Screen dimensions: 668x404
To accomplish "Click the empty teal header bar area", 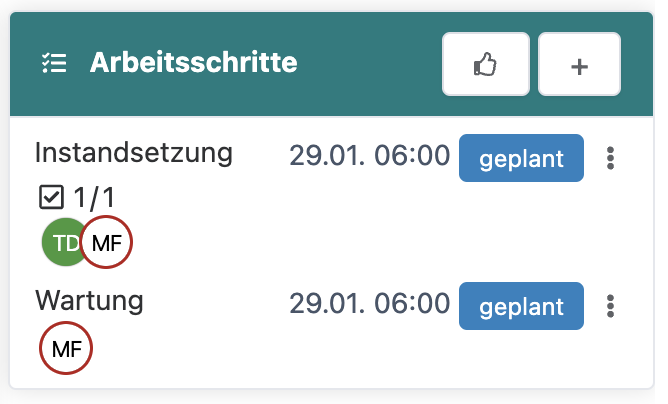I will click(370, 64).
